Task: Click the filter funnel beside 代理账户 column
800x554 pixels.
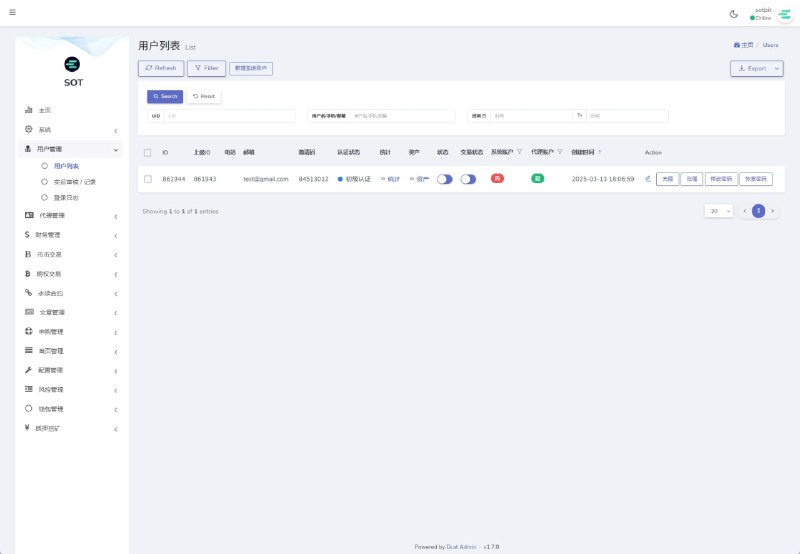Action: pyautogui.click(x=560, y=152)
